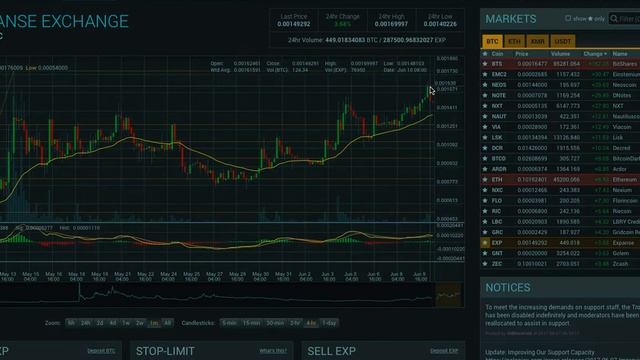Viewport: 640px width, 360px height.
Task: Select 1-day candlesticks
Action: [x=329, y=323]
